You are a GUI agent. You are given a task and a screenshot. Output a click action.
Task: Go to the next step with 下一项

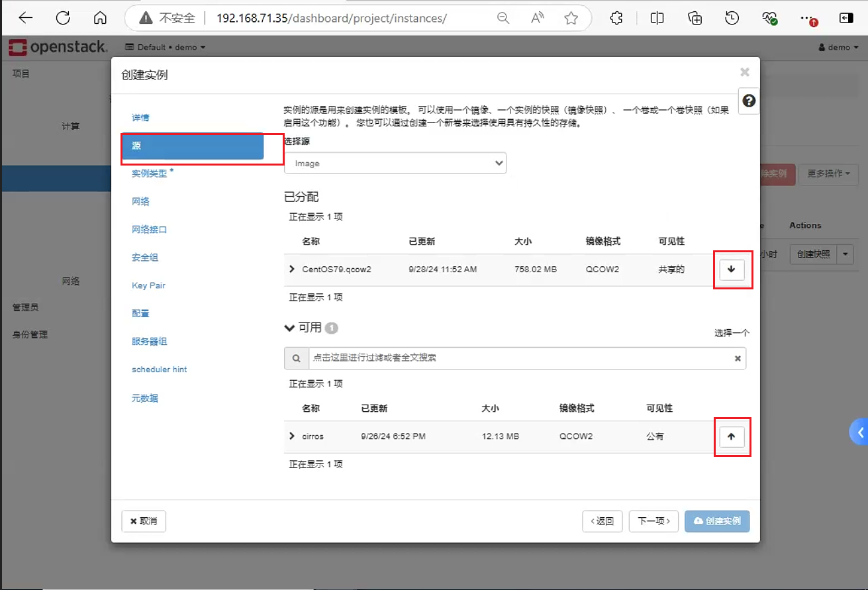click(x=653, y=521)
